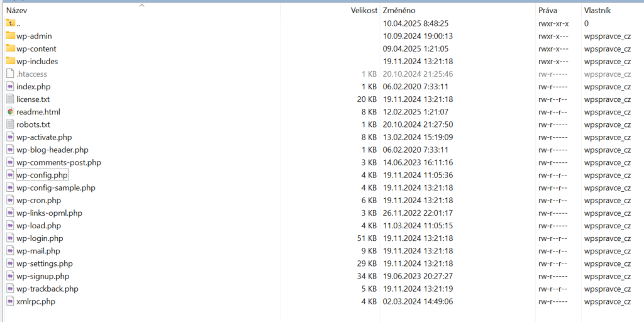
Task: Click the 34 KB size of wp-signup.php
Action: [x=367, y=277]
